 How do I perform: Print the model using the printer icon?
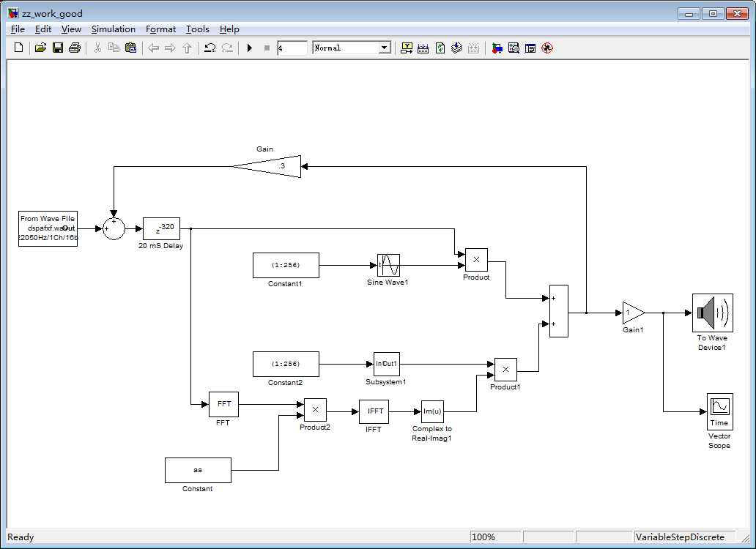(x=75, y=48)
